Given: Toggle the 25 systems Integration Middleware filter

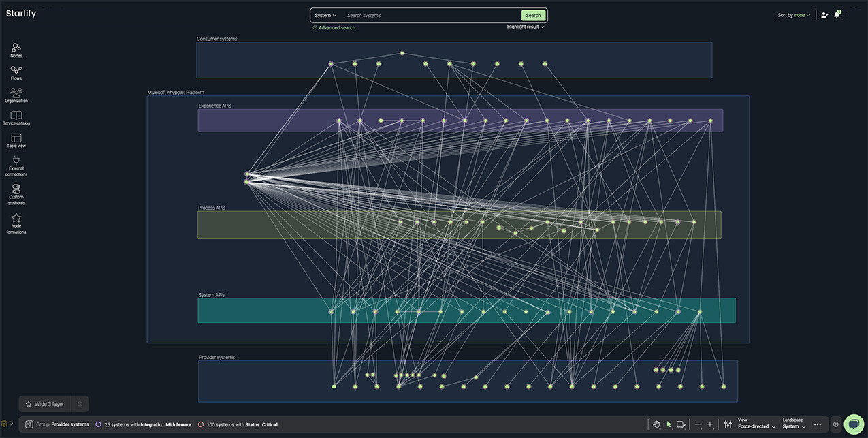Looking at the screenshot, I should click(x=143, y=424).
